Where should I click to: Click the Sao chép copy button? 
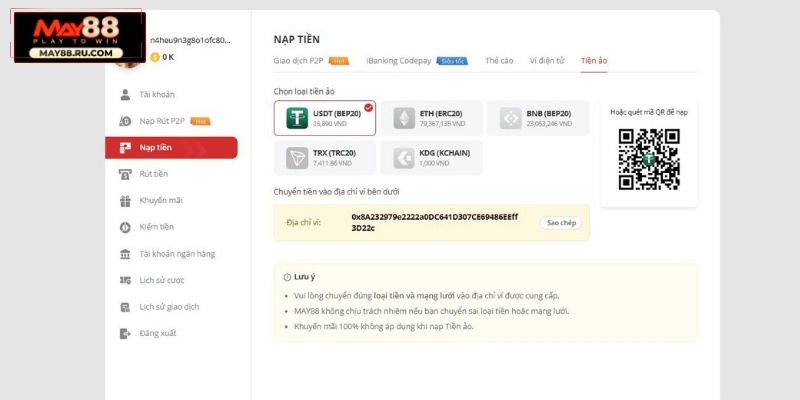tap(561, 223)
